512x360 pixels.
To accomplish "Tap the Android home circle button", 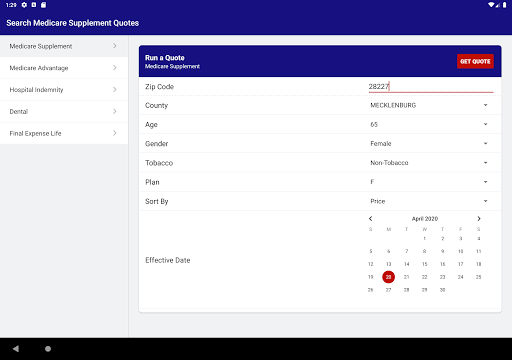I will [48, 349].
